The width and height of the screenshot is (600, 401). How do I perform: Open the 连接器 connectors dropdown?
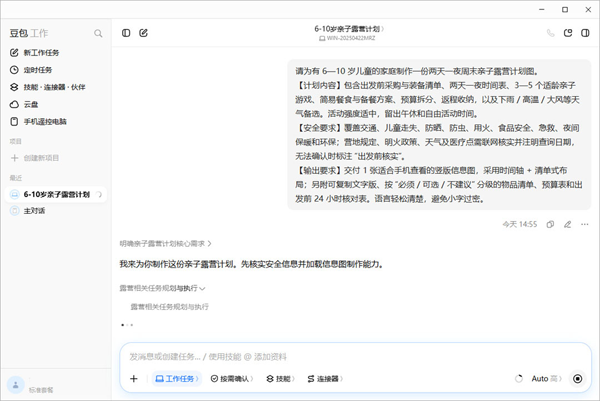(325, 379)
